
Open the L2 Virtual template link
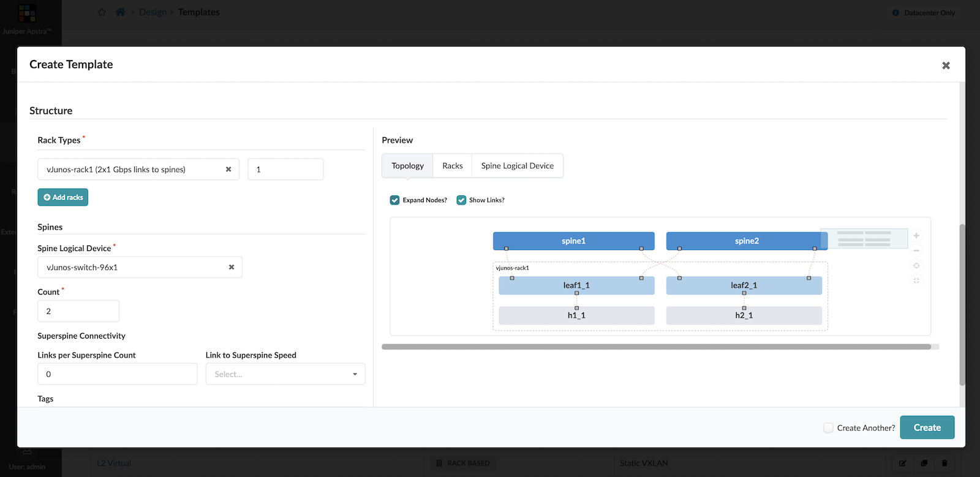pos(114,464)
